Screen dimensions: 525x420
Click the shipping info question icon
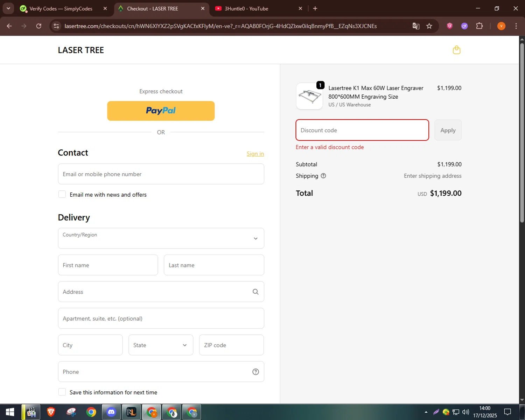pyautogui.click(x=323, y=176)
